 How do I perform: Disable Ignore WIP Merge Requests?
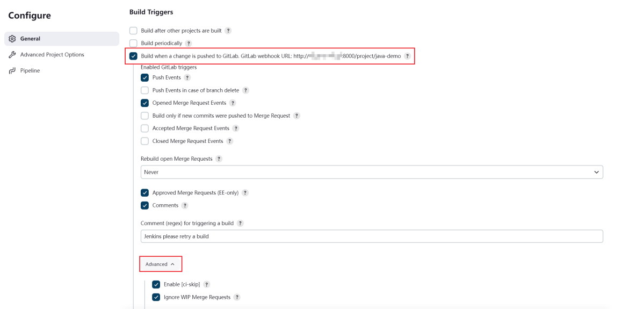pyautogui.click(x=156, y=297)
